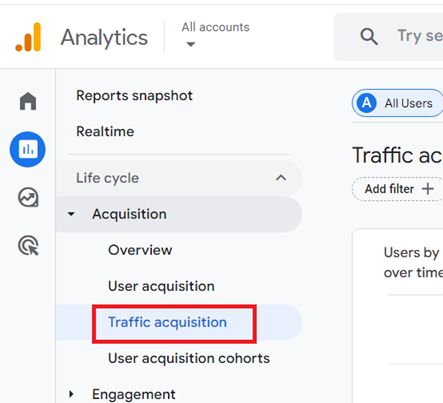Click the Users by over time card title
443x403 pixels.
[x=413, y=262]
